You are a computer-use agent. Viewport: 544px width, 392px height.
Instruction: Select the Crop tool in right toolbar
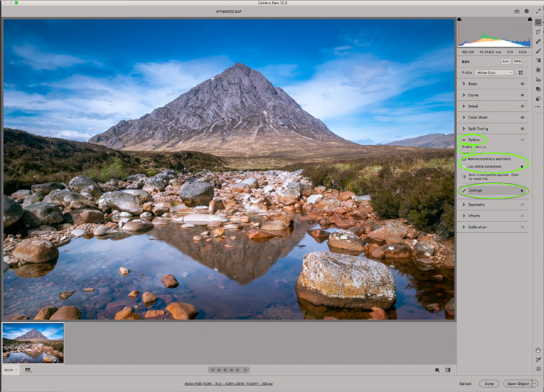538,32
